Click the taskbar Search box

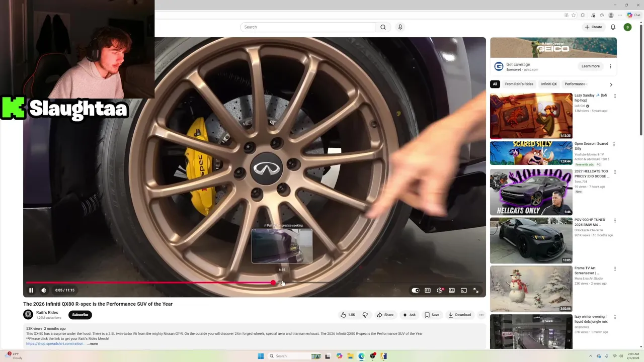294,356
